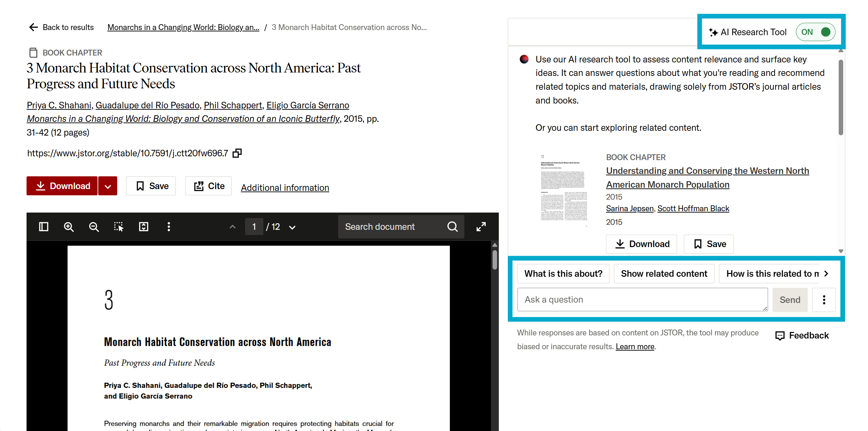Open author Phil Schappert link

pos(233,105)
